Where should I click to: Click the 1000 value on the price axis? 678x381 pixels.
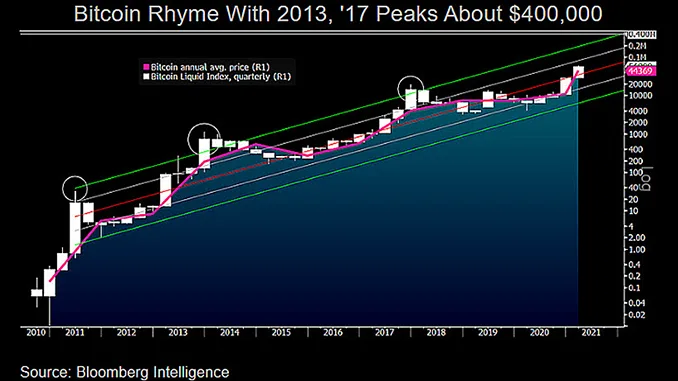click(x=638, y=134)
